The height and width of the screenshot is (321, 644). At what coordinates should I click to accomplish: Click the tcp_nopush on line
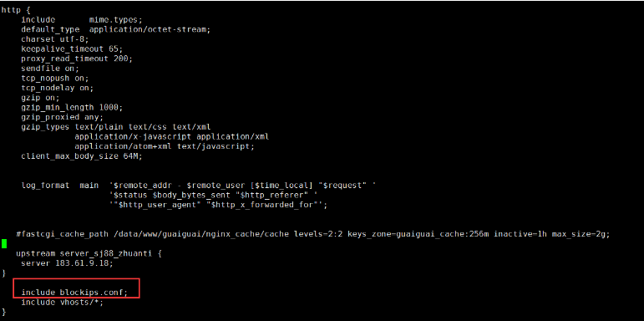pos(55,78)
